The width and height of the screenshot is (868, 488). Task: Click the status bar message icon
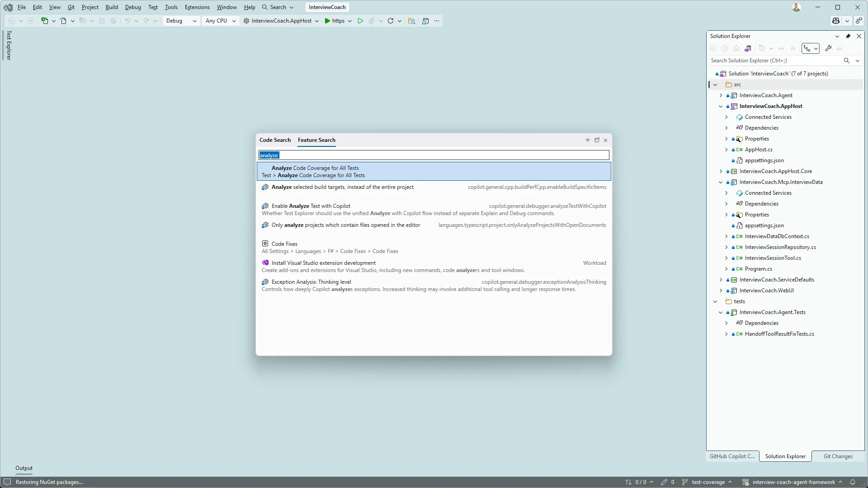pos(7,482)
